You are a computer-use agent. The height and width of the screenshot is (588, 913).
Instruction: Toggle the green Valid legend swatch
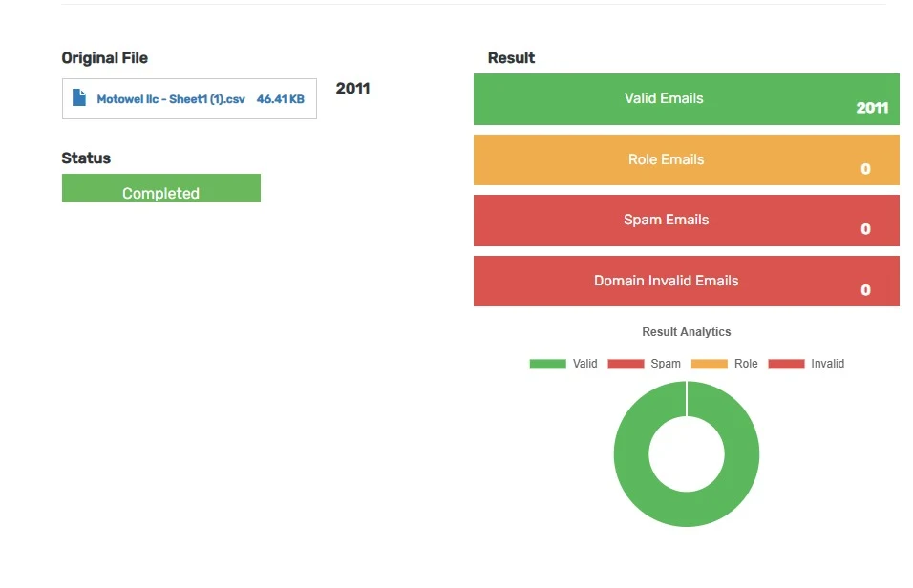tap(547, 364)
